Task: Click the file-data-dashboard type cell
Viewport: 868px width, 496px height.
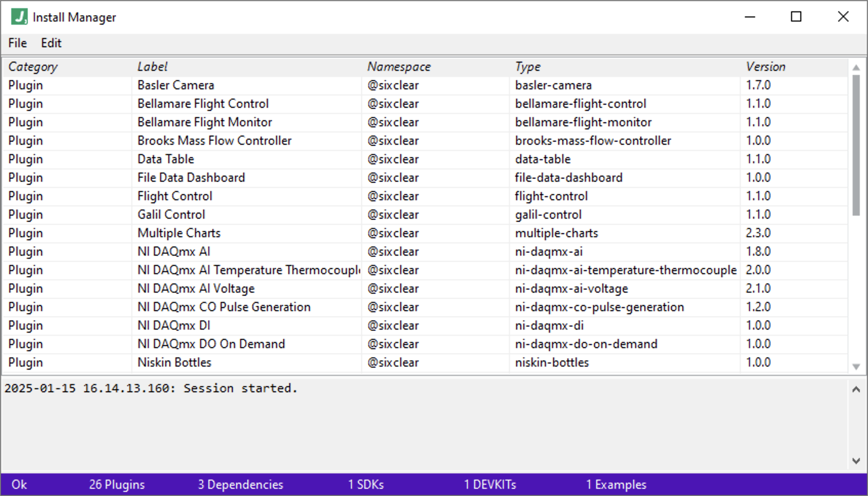Action: click(x=569, y=178)
